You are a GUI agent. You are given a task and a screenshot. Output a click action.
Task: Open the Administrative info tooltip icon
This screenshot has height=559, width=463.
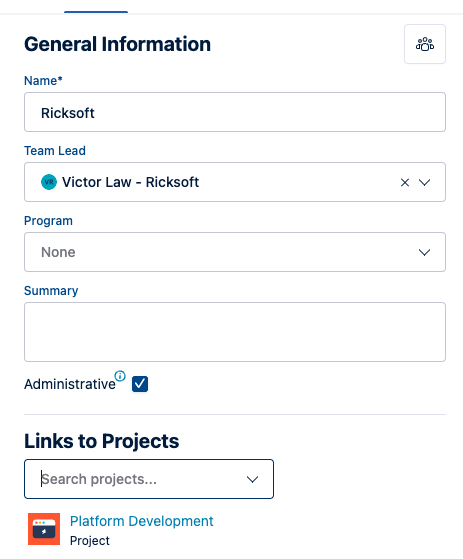point(120,376)
